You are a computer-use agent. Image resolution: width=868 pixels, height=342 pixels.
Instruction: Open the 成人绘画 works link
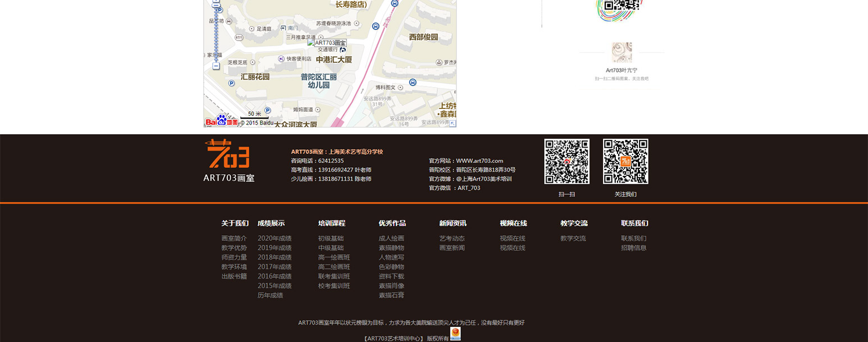coord(392,238)
